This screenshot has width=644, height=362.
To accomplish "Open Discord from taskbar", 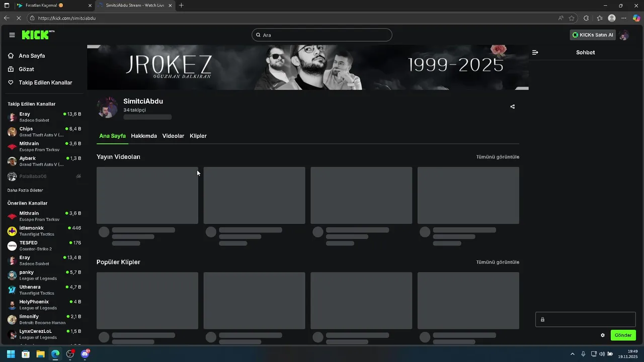I will click(x=85, y=354).
